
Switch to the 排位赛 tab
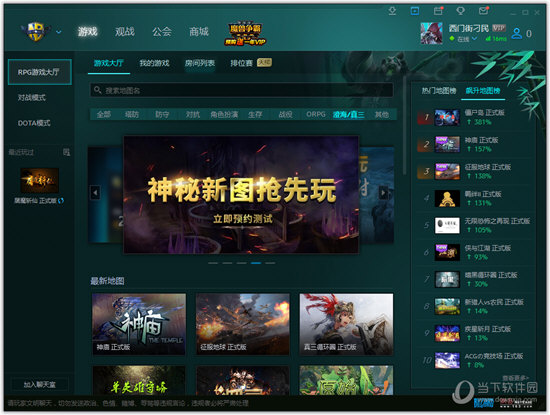(241, 63)
